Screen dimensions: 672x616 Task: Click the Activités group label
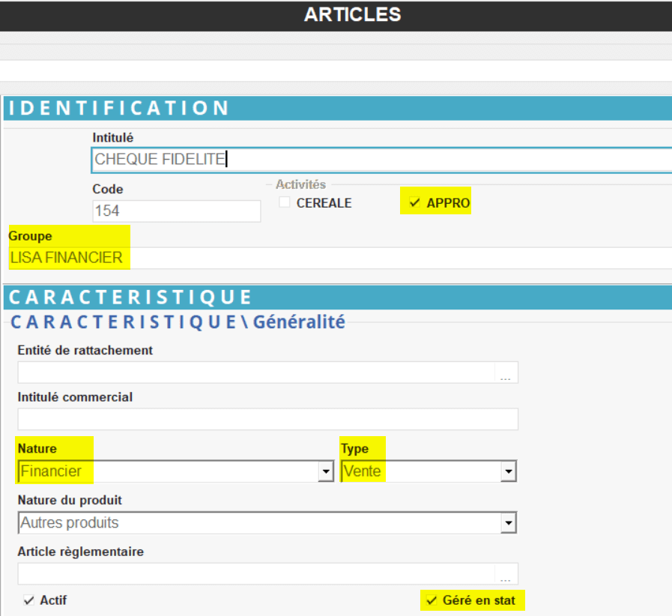point(300,184)
